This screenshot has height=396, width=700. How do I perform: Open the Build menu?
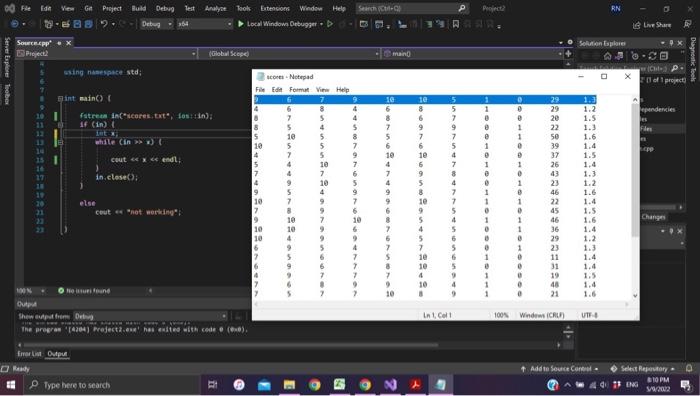point(138,8)
